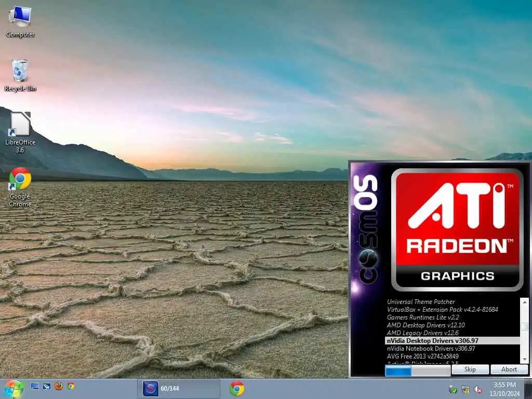
Task: Open the large Chrome taskbar button
Action: point(237,389)
